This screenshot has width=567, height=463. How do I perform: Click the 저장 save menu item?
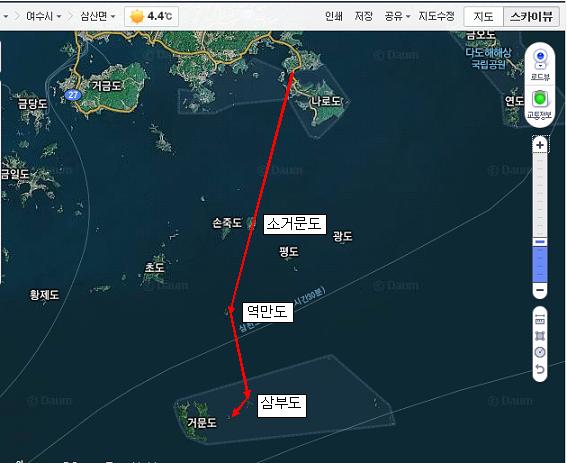click(x=363, y=16)
